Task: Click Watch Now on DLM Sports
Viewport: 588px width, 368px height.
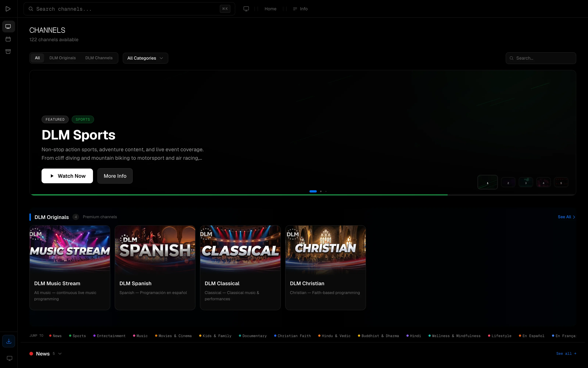Action: 67,176
